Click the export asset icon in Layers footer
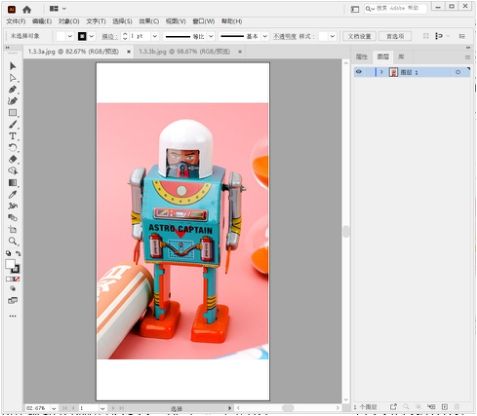 pos(393,407)
